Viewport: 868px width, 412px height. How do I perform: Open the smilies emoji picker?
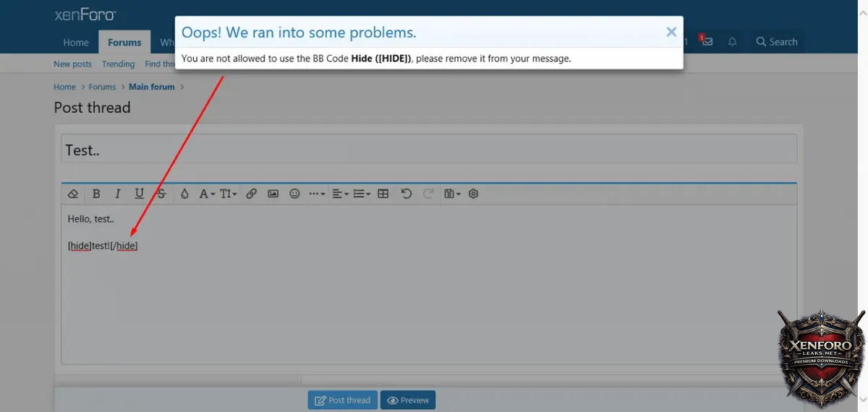click(294, 194)
